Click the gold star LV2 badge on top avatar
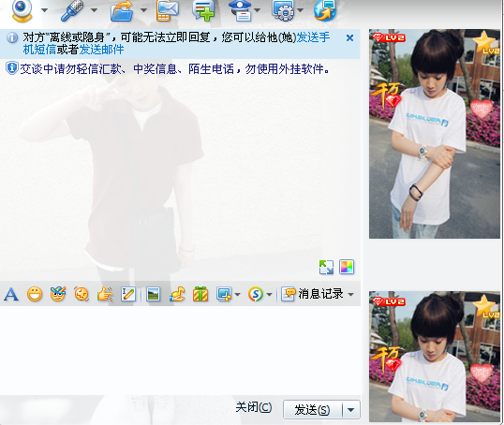Screen dimensions: 504x425 [485, 43]
